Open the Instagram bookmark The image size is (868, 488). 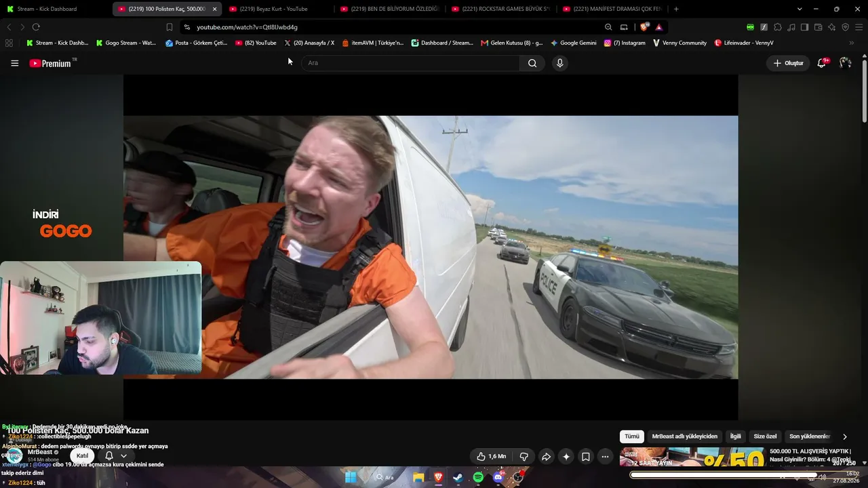pos(625,43)
